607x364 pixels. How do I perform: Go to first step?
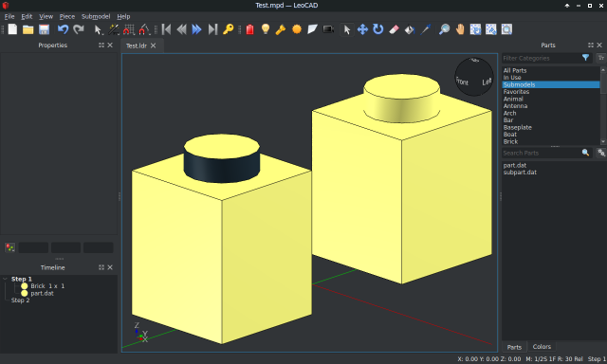167,29
